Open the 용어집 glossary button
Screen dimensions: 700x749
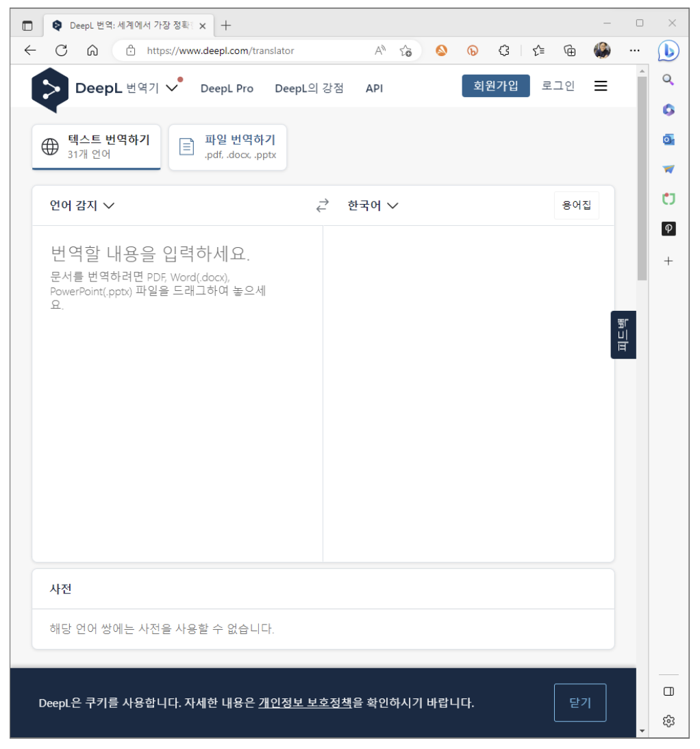576,205
